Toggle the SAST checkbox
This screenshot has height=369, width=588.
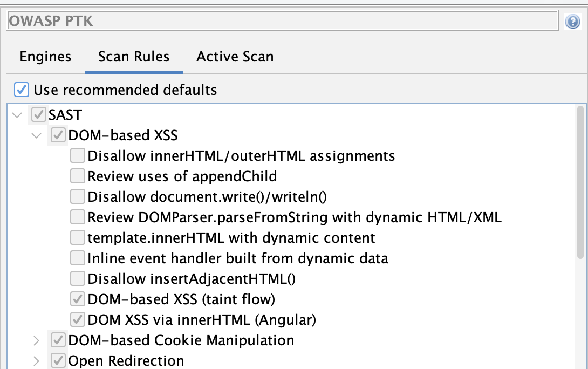click(39, 115)
